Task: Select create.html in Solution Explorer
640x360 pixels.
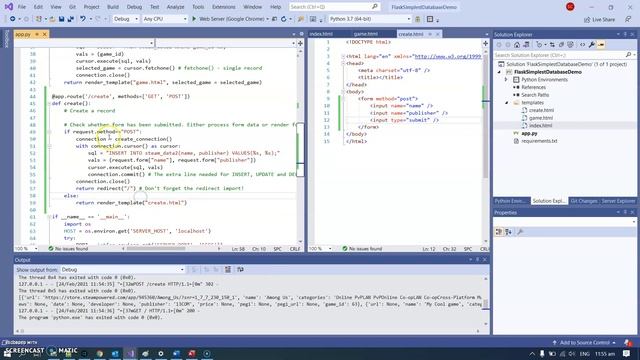Action: (541, 110)
